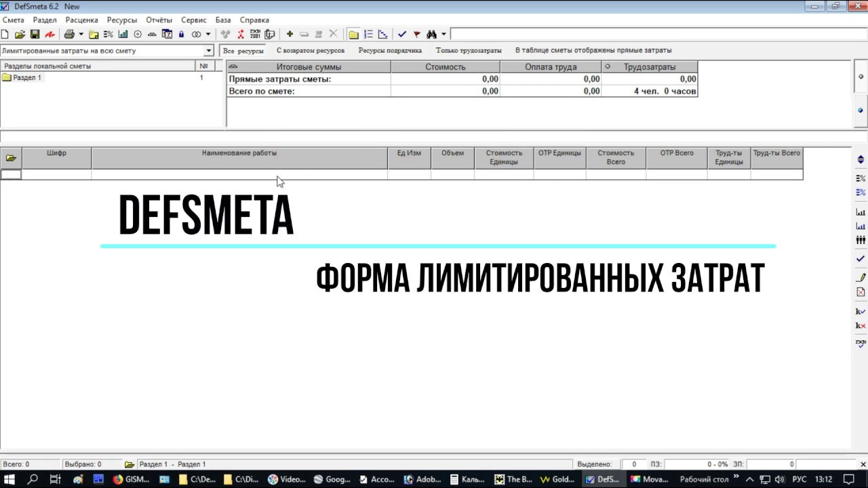Open the Справка menu
This screenshot has width=868, height=488.
point(254,20)
